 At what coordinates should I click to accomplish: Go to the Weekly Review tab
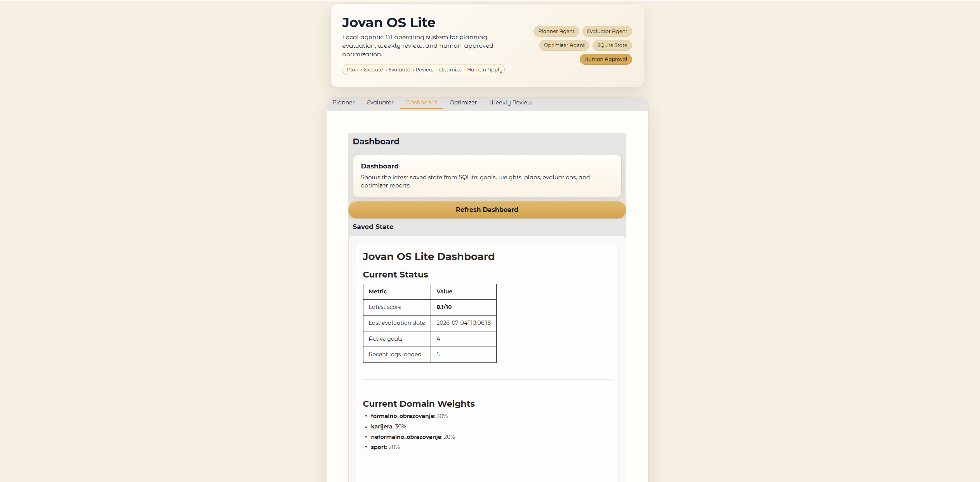point(511,102)
